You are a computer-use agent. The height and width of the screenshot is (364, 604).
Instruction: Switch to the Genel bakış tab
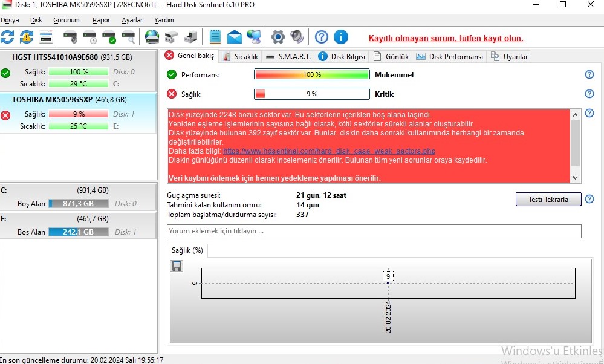coord(190,56)
